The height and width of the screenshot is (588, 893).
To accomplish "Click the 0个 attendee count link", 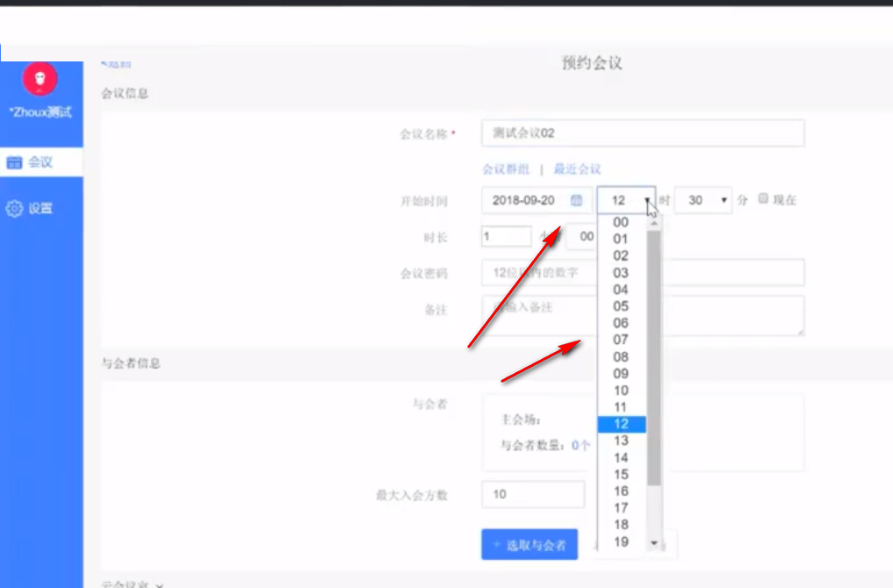I will (x=580, y=445).
